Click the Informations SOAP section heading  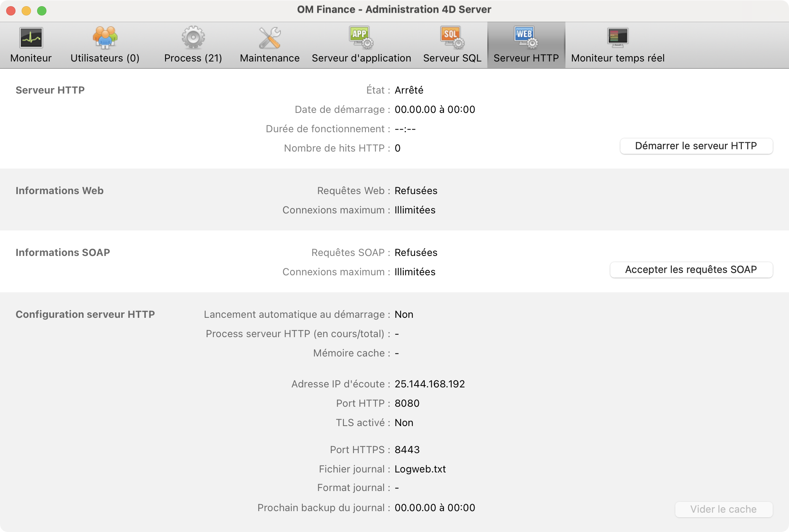63,252
